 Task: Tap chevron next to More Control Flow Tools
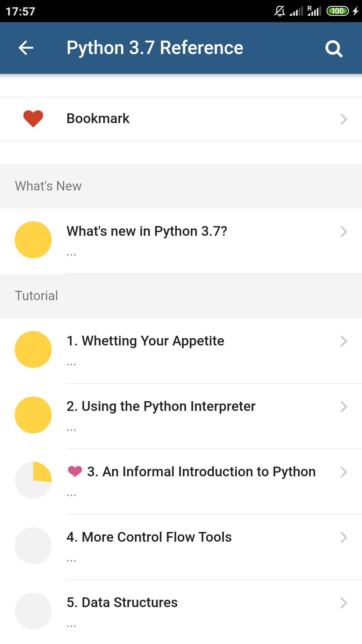tap(344, 537)
